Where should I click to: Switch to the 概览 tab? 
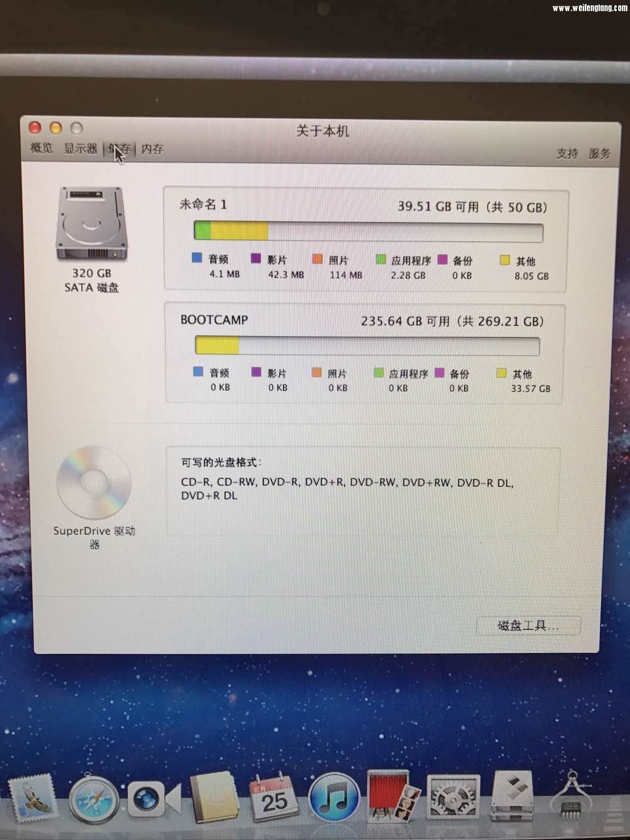pyautogui.click(x=41, y=148)
